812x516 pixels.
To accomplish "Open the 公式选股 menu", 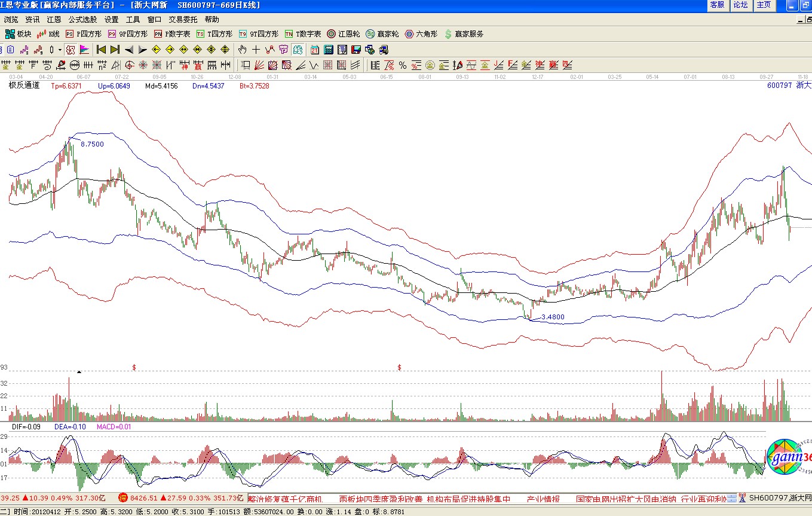I will click(82, 20).
